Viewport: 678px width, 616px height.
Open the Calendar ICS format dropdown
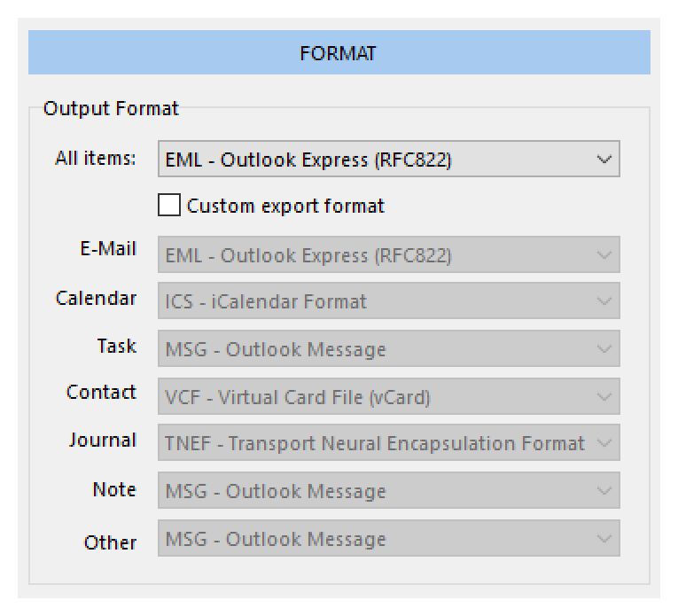coord(388,301)
